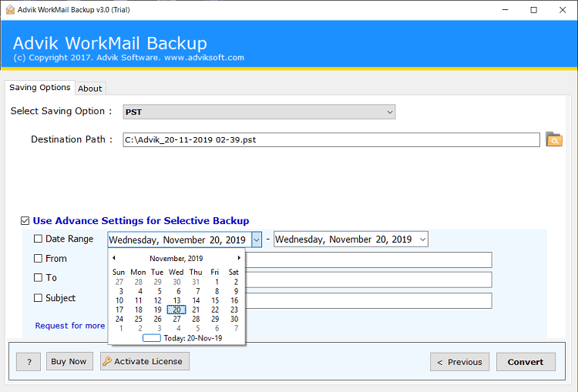
Task: Click the key icon on Activate License
Action: tap(107, 361)
